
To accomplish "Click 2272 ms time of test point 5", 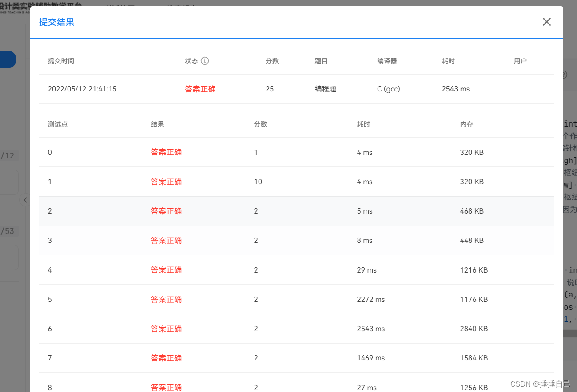I will click(x=371, y=299).
